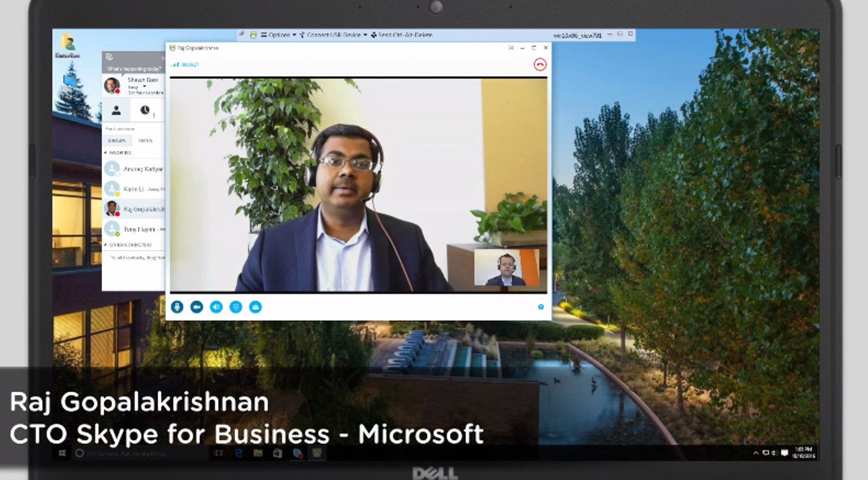
Task: Click the volume icon in system tray
Action: (774, 453)
